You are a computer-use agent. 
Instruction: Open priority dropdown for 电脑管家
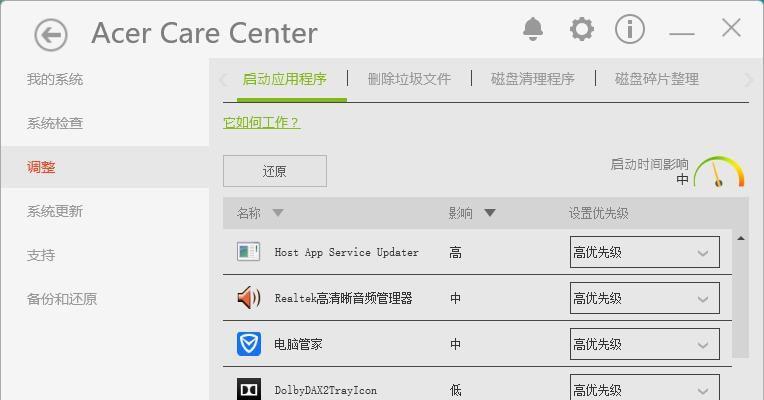pyautogui.click(x=645, y=344)
